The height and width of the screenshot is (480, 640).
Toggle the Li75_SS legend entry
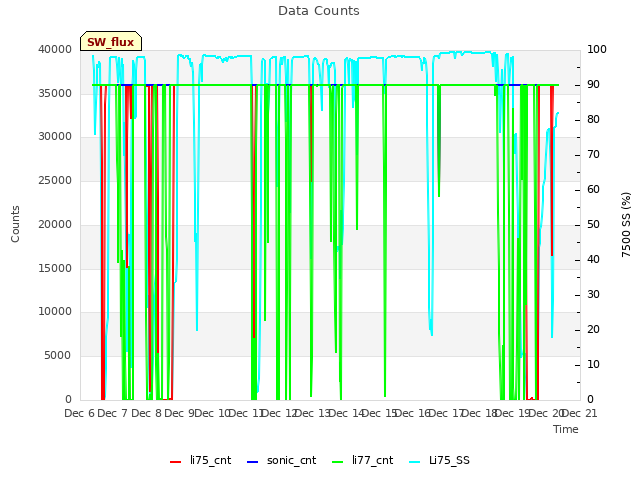pos(439,460)
